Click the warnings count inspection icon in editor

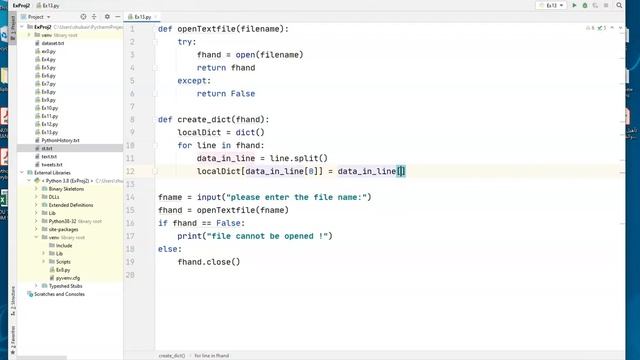(x=591, y=28)
